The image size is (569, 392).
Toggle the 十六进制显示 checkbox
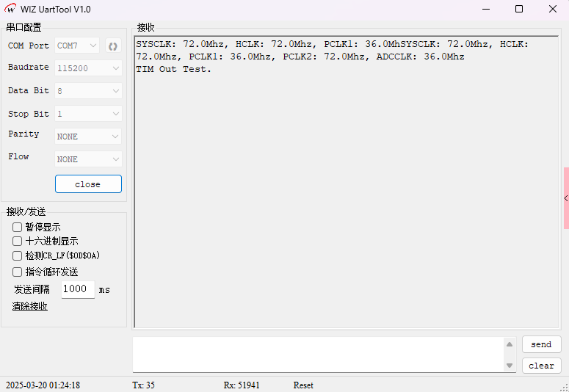click(x=18, y=241)
